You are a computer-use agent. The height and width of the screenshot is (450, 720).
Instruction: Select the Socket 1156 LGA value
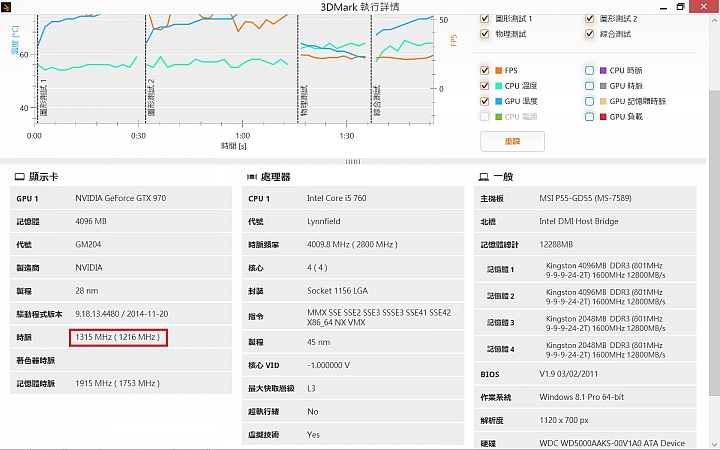[x=338, y=291]
